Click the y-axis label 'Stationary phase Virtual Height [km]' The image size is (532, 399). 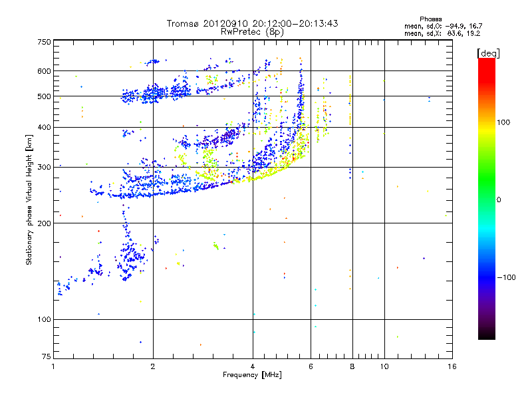point(29,199)
